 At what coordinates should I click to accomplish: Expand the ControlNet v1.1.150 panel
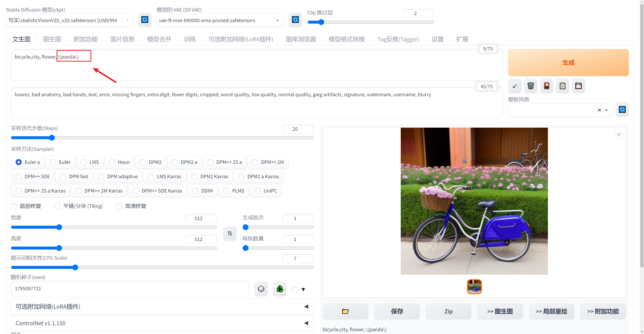tap(162, 323)
